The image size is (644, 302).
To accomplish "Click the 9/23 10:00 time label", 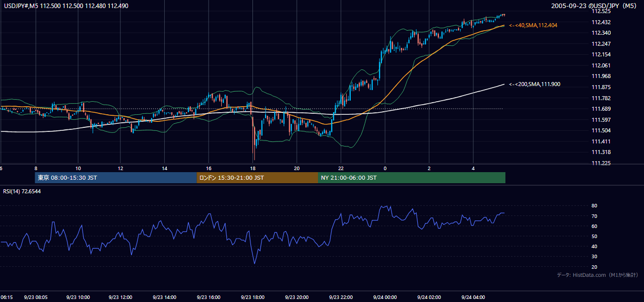I will (x=78, y=297).
